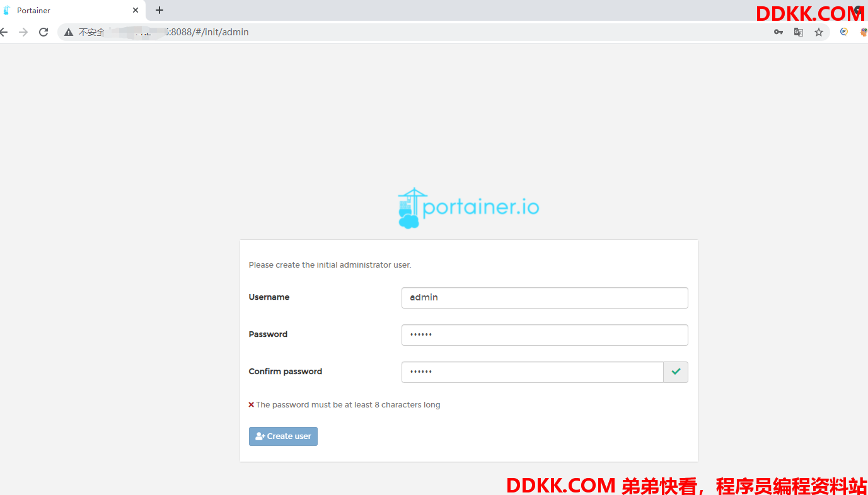Go back with the browser back arrow
Screen dimensions: 868x495
[4, 32]
